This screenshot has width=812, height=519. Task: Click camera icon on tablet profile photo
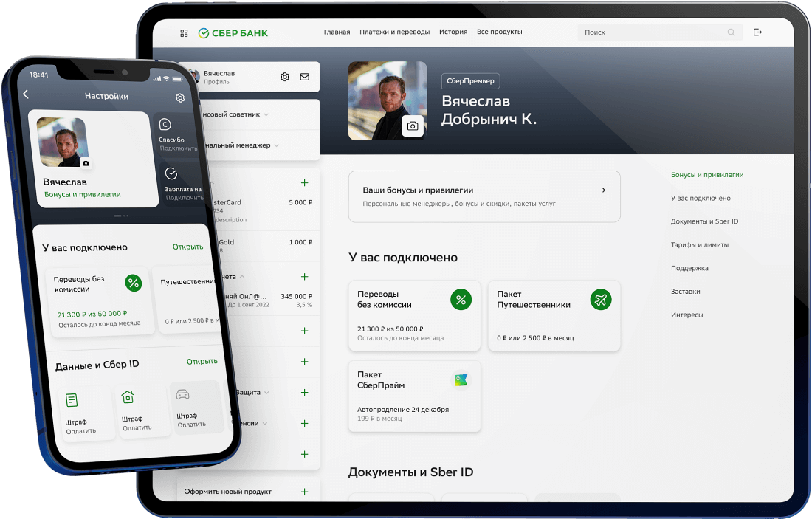tap(413, 126)
